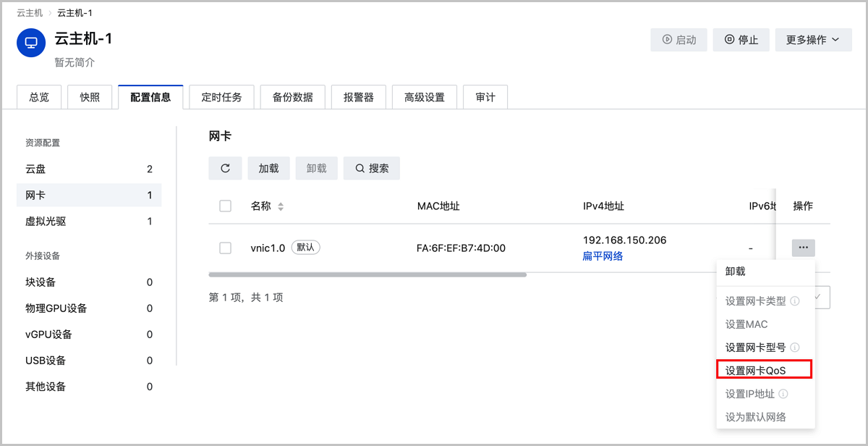Open the 扁平网络 network link

(603, 256)
